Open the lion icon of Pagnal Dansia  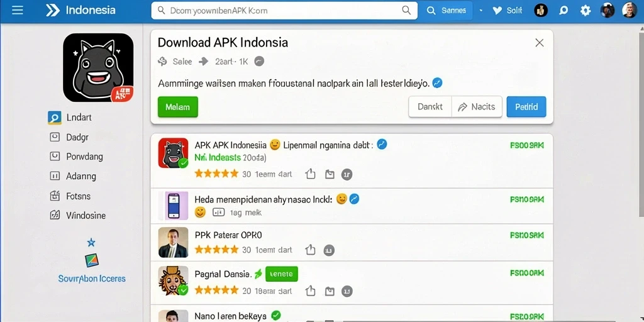click(174, 281)
